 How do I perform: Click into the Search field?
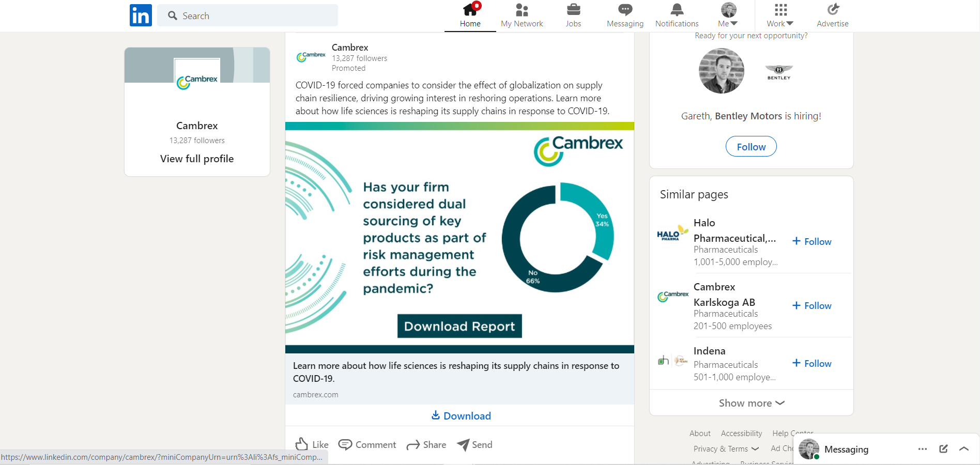248,16
